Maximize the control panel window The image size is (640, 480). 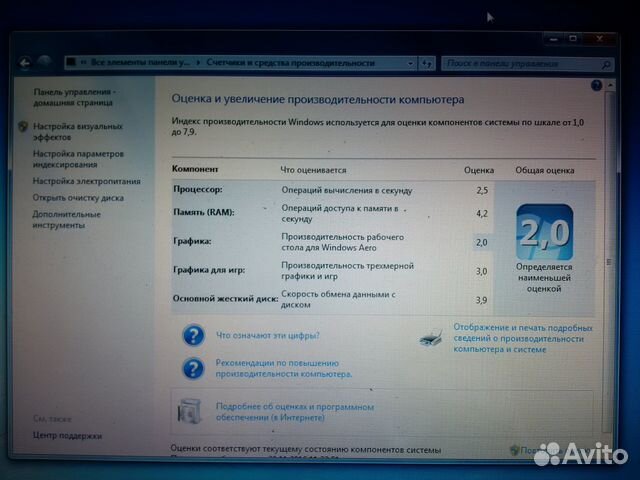coord(573,39)
